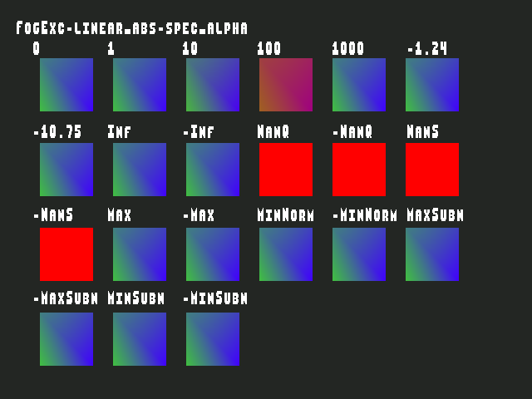Screen dimensions: 532x399
Task: Select the reddish gradient square labeled 100
Action: pyautogui.click(x=286, y=85)
